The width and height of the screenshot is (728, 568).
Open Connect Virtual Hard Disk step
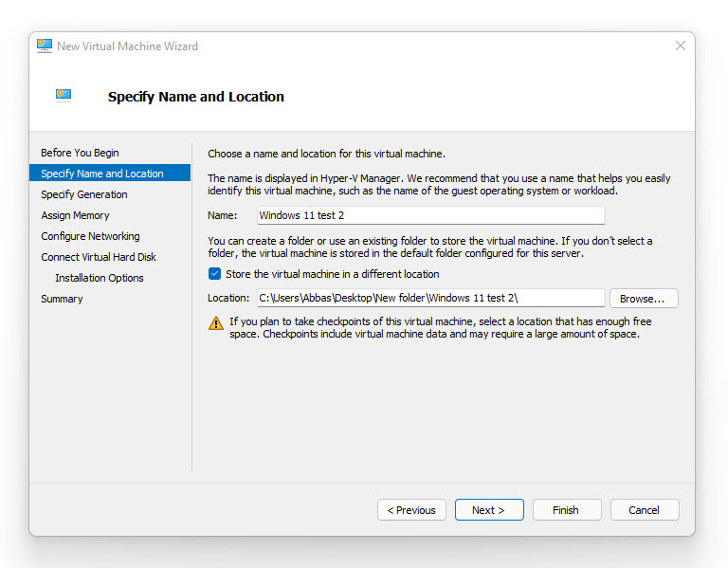tap(99, 257)
